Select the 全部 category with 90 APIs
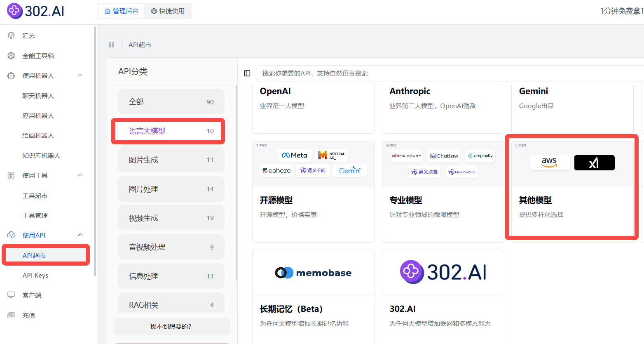 (171, 102)
